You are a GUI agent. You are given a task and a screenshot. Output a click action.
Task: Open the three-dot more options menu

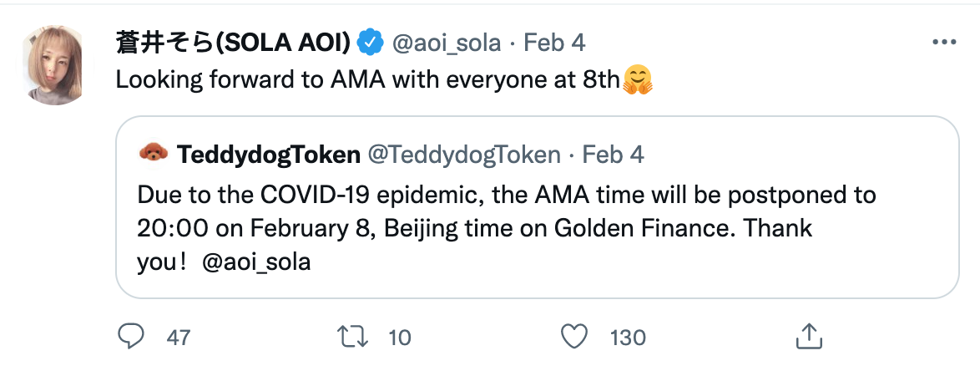click(x=944, y=42)
